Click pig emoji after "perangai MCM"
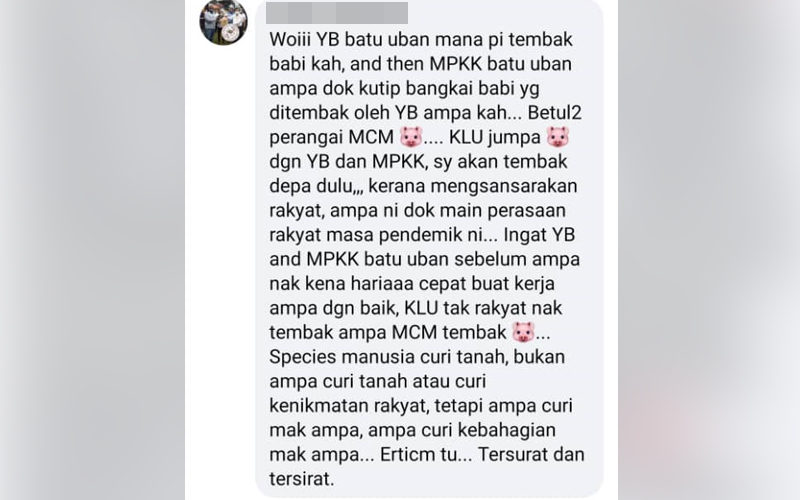The image size is (800, 500). coord(411,137)
